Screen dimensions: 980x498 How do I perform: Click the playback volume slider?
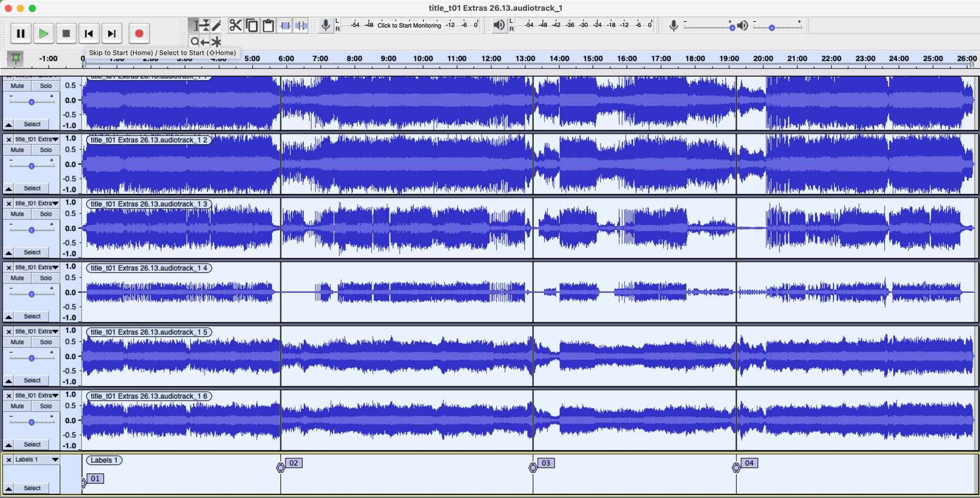[772, 28]
